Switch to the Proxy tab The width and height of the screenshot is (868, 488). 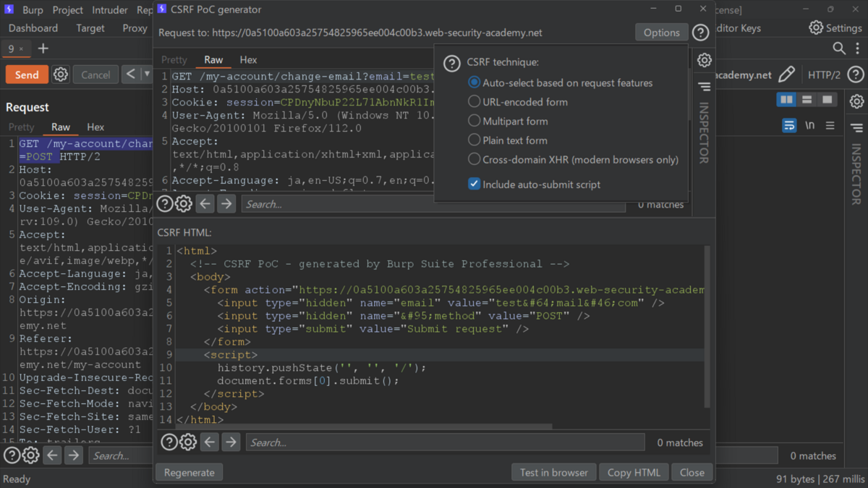[x=135, y=28]
